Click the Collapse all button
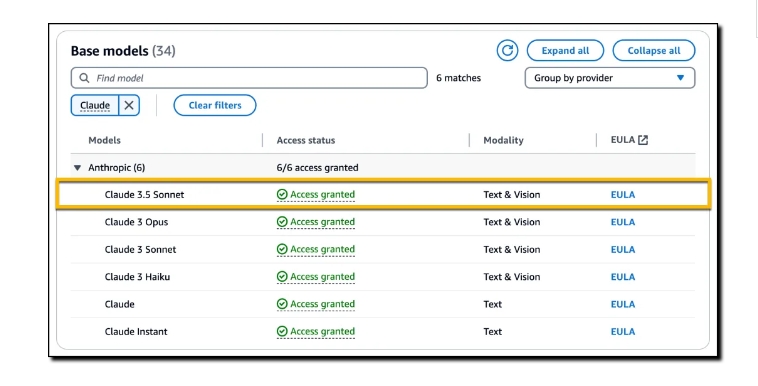This screenshot has width=758, height=386. coord(654,50)
